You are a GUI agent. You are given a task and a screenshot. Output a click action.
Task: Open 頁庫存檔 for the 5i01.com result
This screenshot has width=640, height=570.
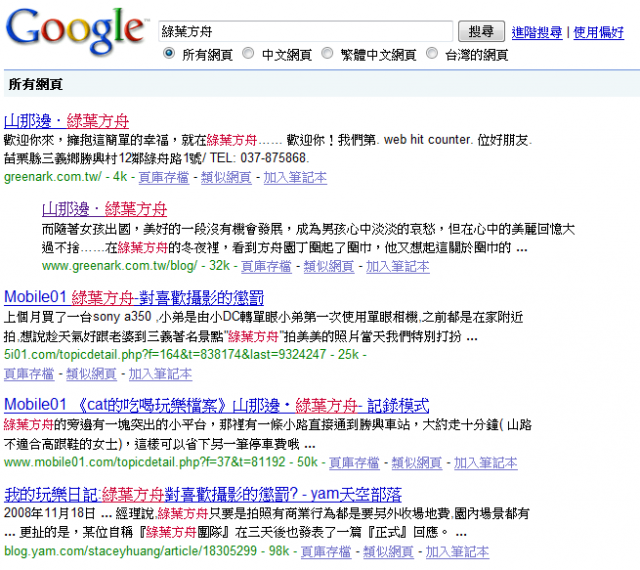click(29, 374)
